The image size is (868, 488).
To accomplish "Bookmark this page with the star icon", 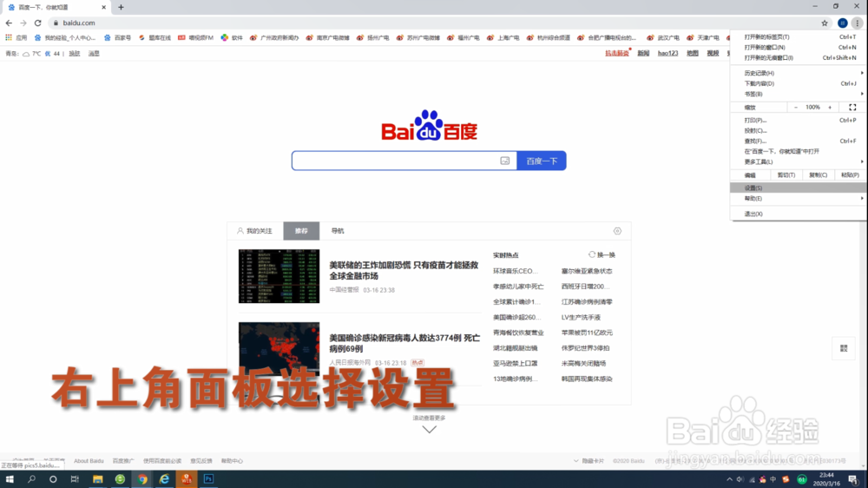I will click(x=825, y=23).
